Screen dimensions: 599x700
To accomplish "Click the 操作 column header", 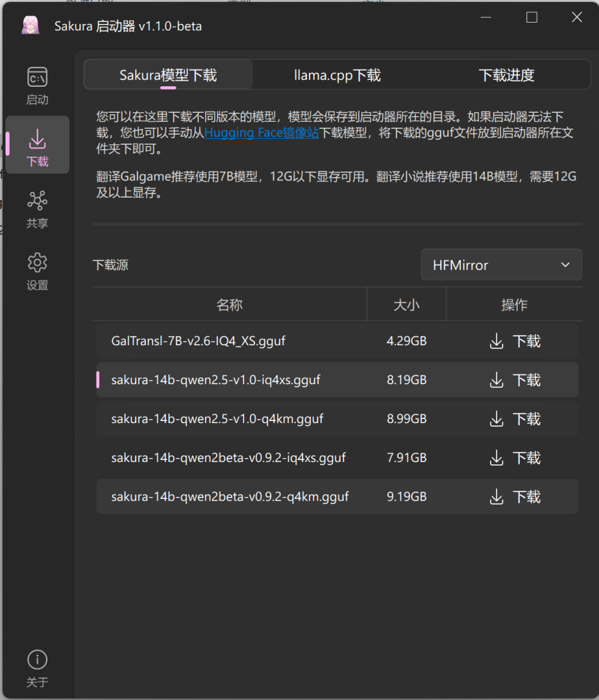I will [514, 305].
